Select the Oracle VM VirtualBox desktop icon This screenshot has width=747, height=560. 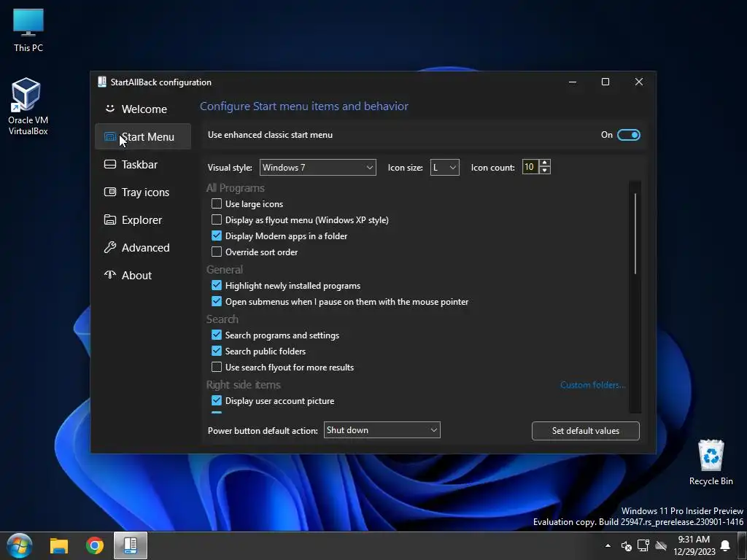[28, 106]
